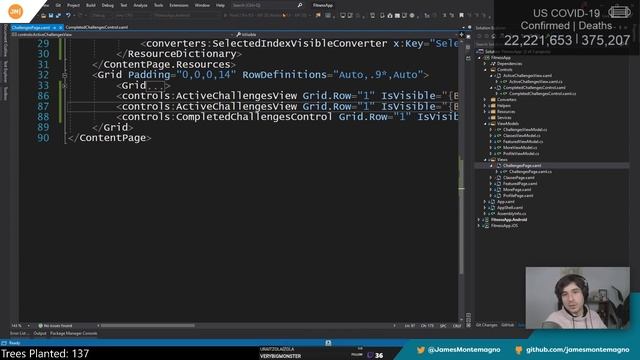The width and height of the screenshot is (640, 360).
Task: Open the Debug menu
Action: point(108,5)
